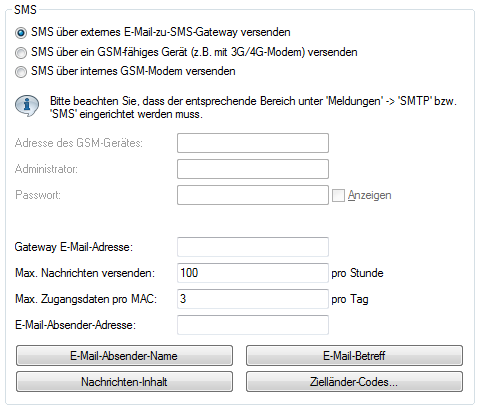Open the E-Mail-Betreff button

pos(354,356)
